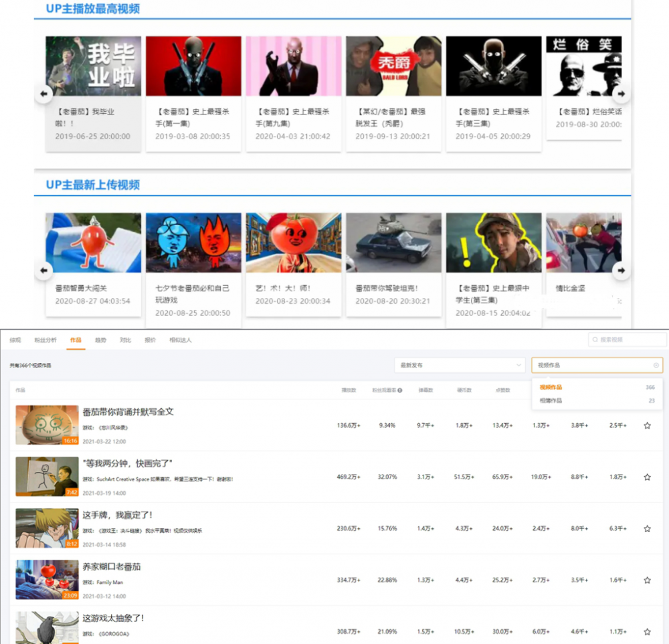Open 史上最骚杀手(第一集) red thumbnail
669x644 pixels.
193,66
